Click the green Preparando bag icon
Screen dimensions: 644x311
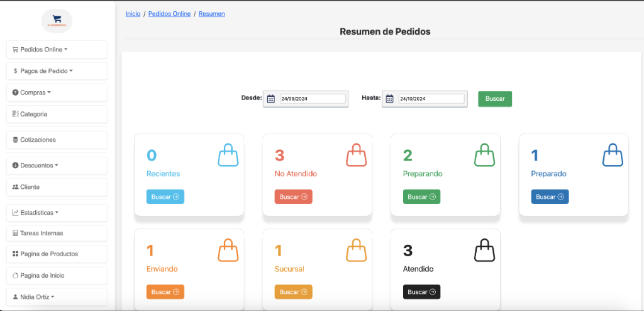coord(484,155)
